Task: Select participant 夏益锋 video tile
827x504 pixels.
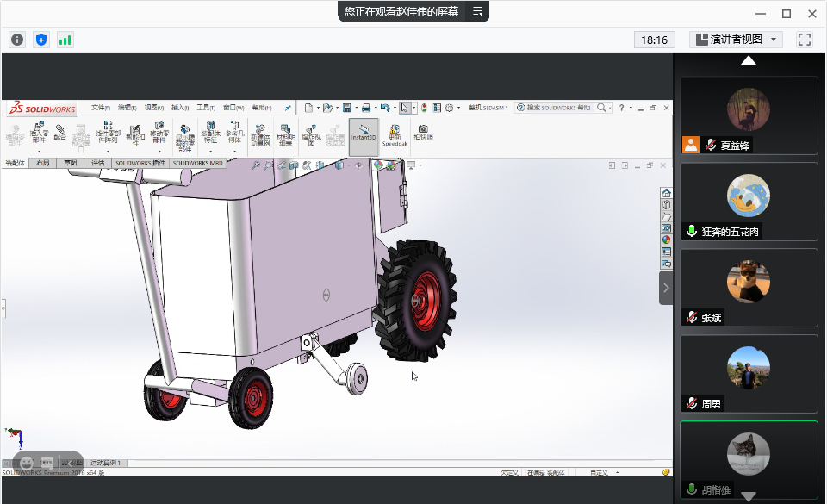Action: 749,115
